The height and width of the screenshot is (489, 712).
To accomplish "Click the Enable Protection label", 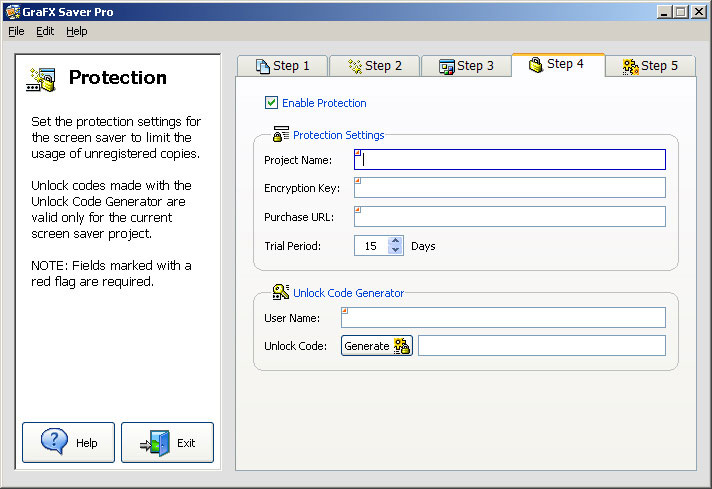I will click(324, 103).
